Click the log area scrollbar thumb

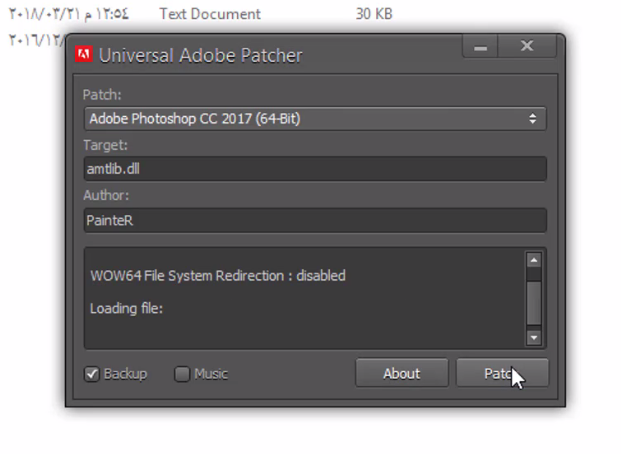pyautogui.click(x=534, y=303)
